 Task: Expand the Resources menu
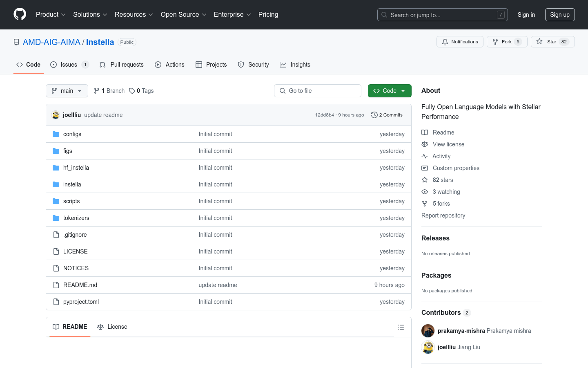tap(134, 14)
